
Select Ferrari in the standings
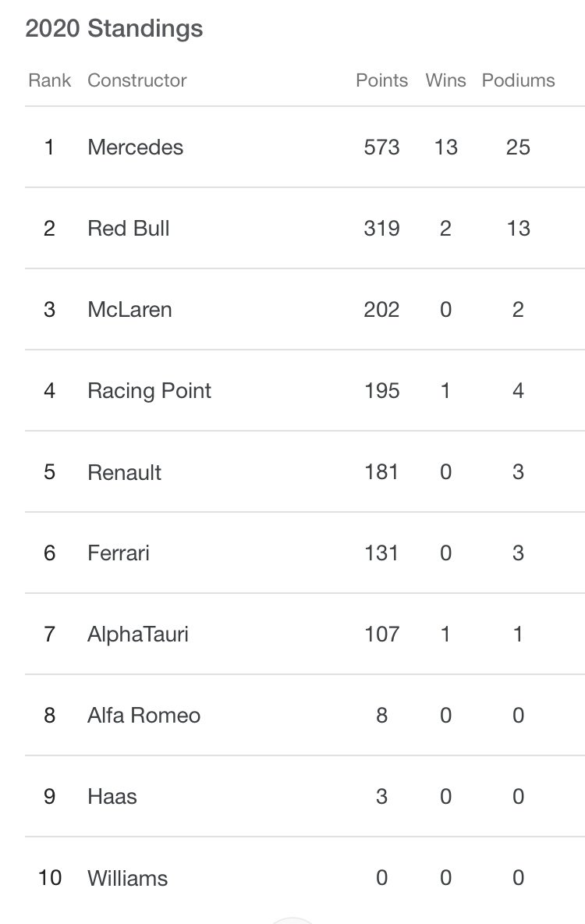pyautogui.click(x=304, y=553)
